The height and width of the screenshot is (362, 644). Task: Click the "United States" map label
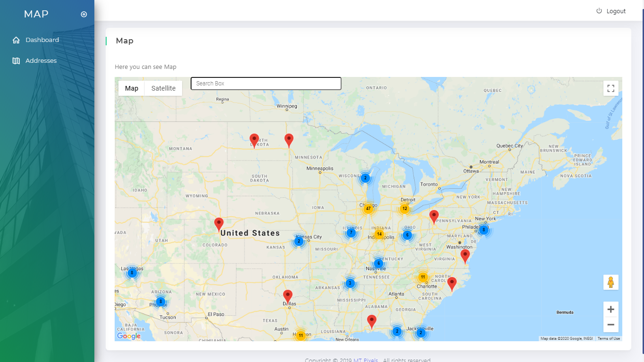pyautogui.click(x=250, y=233)
